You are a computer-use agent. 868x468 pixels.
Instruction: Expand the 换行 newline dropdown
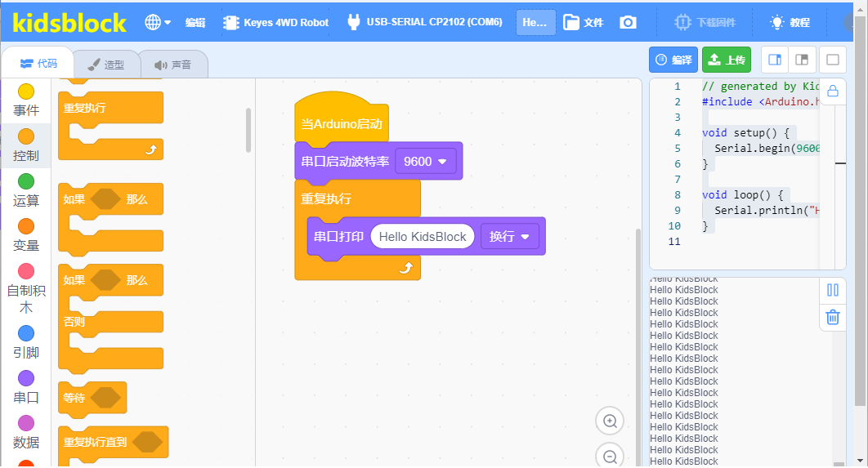coord(509,237)
